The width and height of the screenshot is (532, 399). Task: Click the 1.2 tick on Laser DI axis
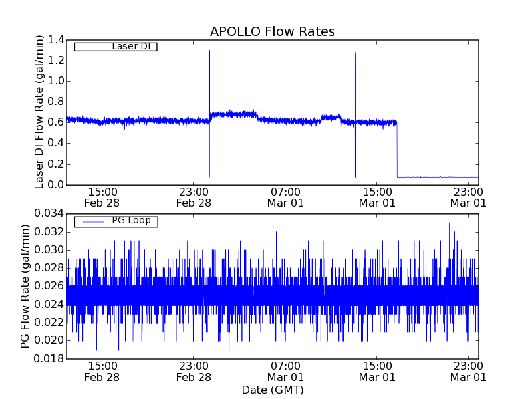[56, 61]
